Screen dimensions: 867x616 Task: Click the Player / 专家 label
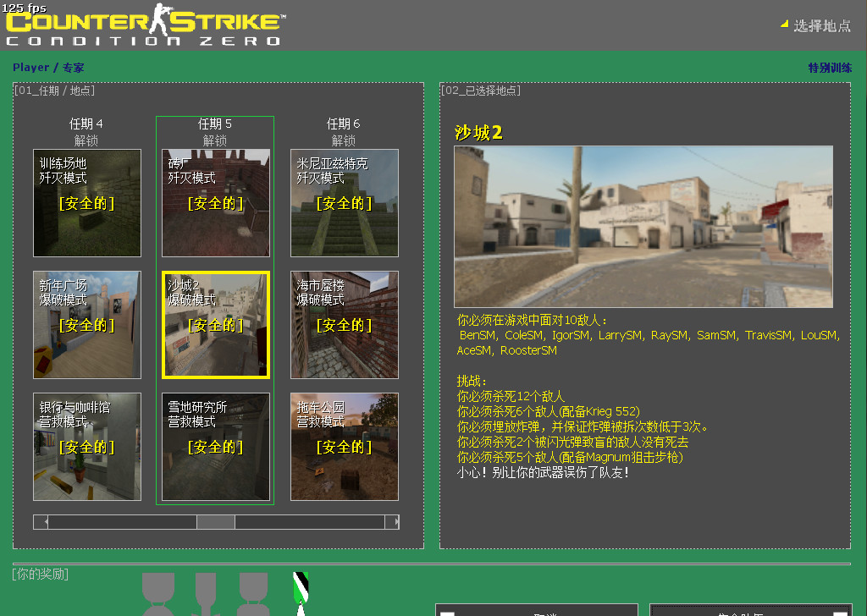pos(48,68)
